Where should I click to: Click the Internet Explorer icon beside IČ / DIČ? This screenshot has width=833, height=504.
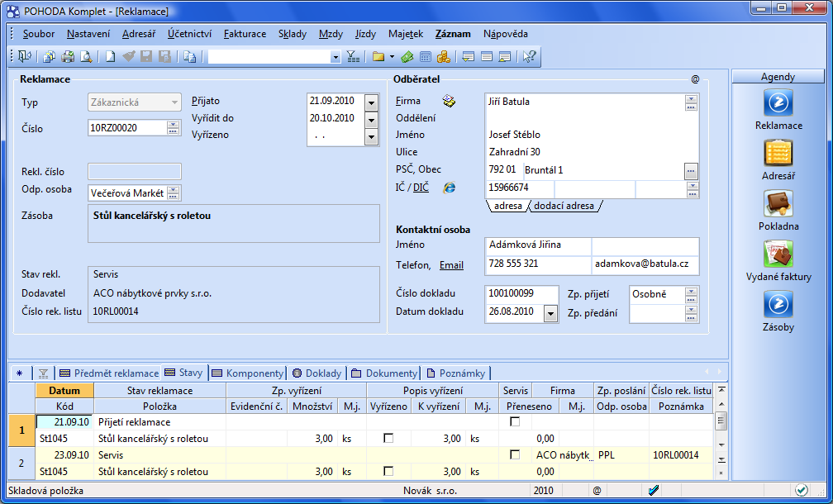pyautogui.click(x=450, y=187)
